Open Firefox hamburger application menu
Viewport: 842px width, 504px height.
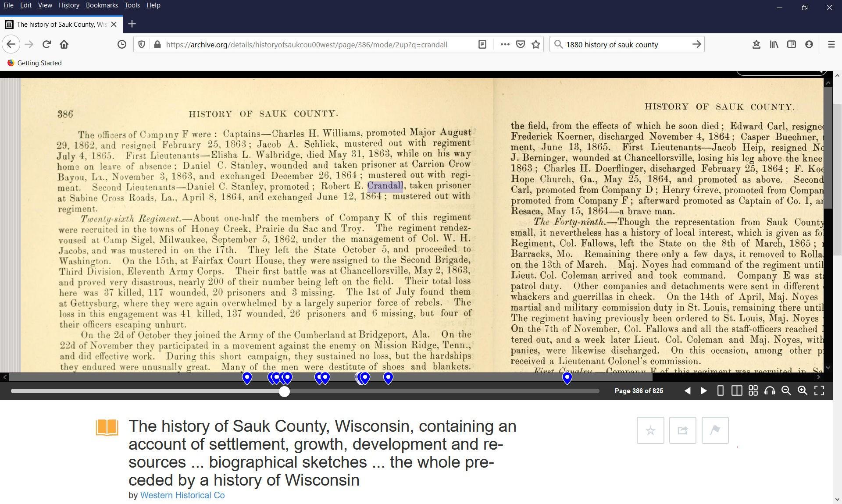(x=831, y=45)
